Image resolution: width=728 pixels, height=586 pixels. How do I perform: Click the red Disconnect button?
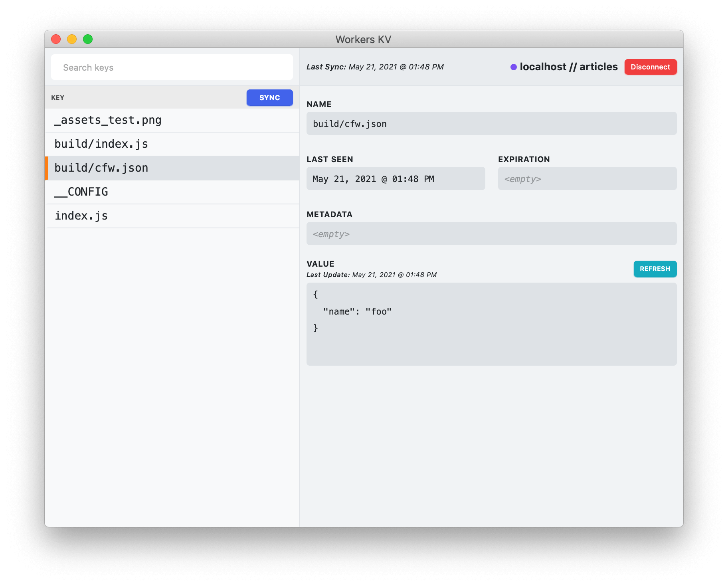pos(650,67)
